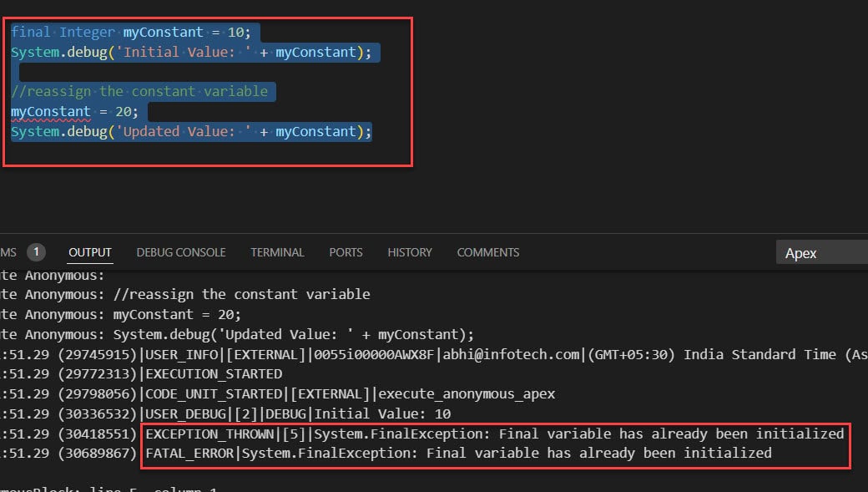Click the red-underlined myConstant variable
The width and height of the screenshot is (868, 492).
point(50,110)
